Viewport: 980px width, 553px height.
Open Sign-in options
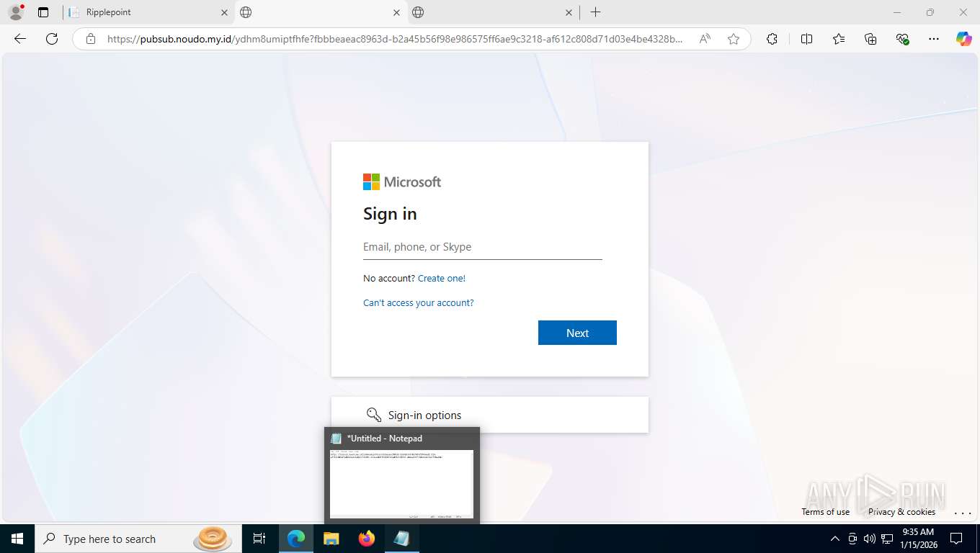[490, 415]
